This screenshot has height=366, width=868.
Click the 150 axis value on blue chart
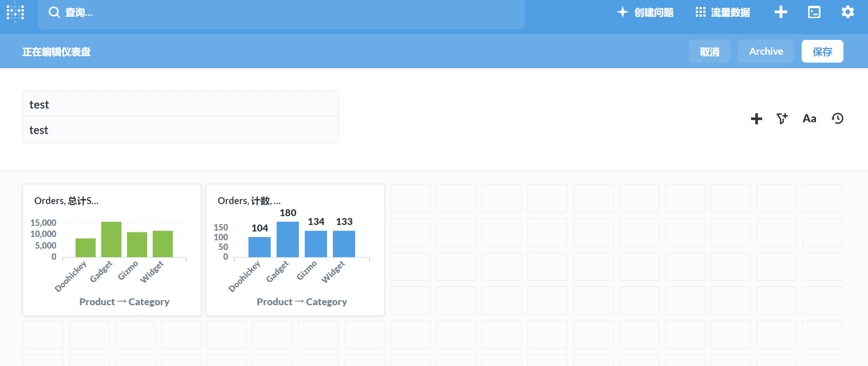(221, 227)
